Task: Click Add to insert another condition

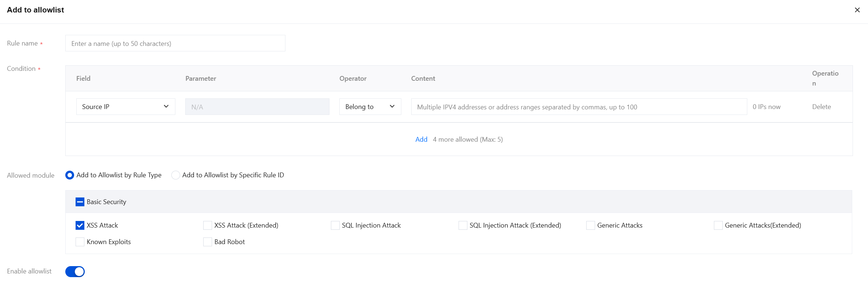Action: pyautogui.click(x=421, y=139)
